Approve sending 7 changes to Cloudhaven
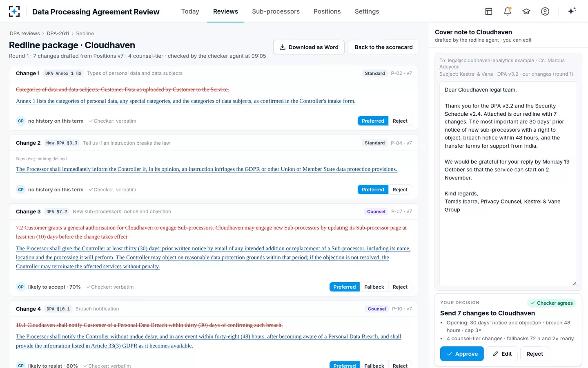Screen dimensions: 588x368 pyautogui.click(x=462, y=354)
